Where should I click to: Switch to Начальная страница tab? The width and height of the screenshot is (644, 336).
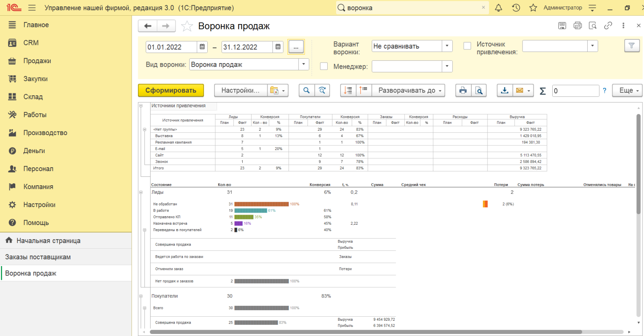(x=66, y=240)
